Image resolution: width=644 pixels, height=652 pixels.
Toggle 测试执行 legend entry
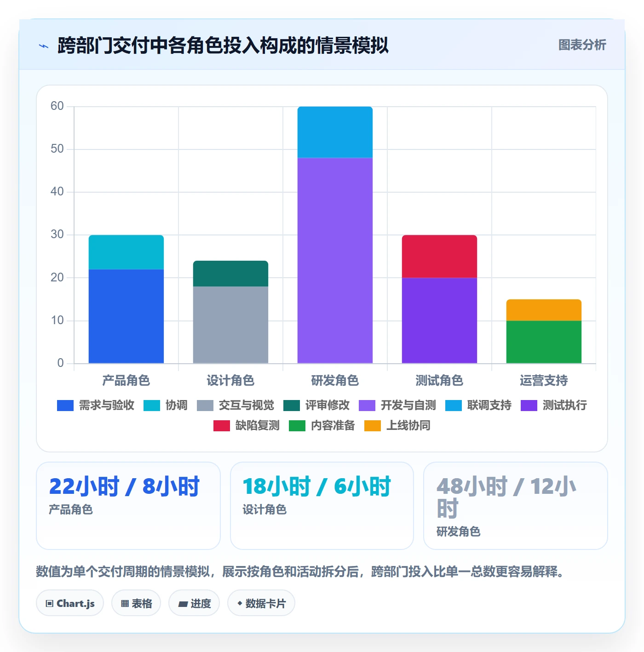[x=554, y=406]
